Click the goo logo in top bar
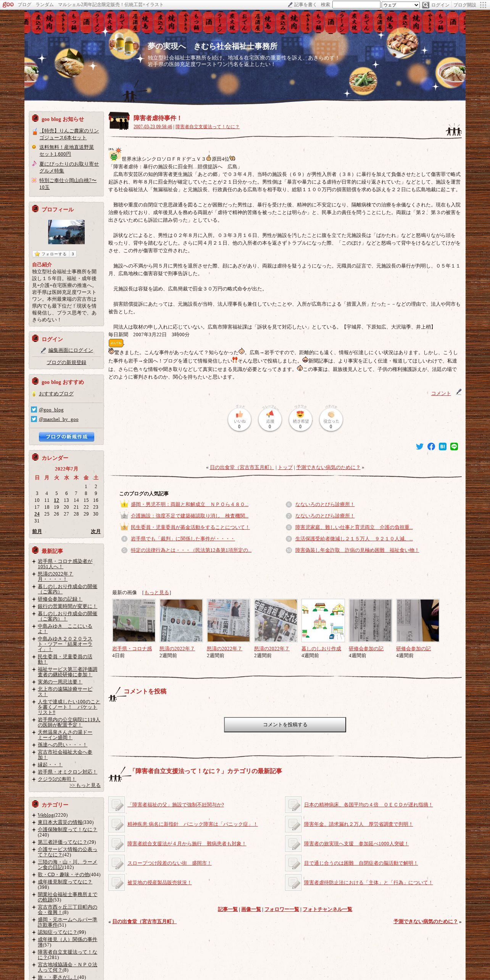Image resolution: width=490 pixels, height=980 pixels. click(x=8, y=5)
